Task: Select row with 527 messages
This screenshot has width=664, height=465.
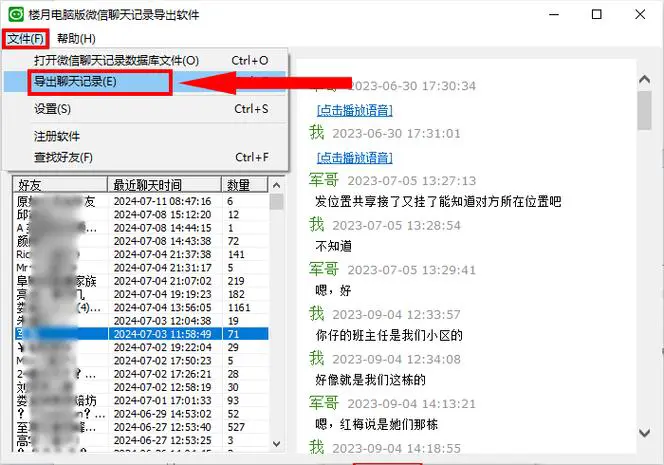Action: (x=141, y=427)
